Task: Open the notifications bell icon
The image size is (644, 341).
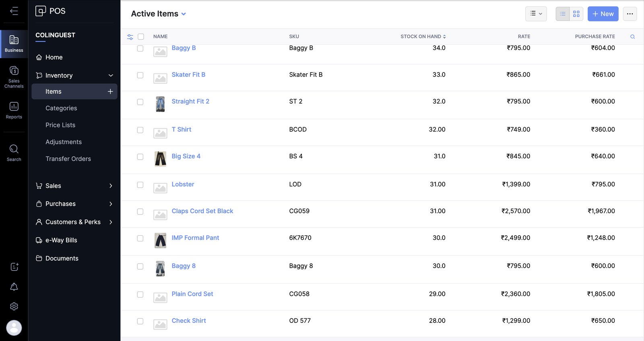Action: point(14,287)
